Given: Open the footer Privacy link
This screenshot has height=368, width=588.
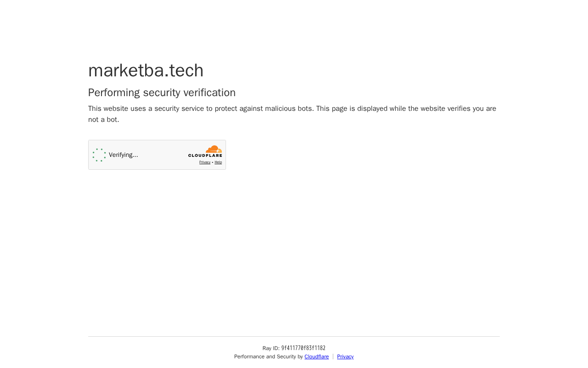Looking at the screenshot, I should click(345, 356).
